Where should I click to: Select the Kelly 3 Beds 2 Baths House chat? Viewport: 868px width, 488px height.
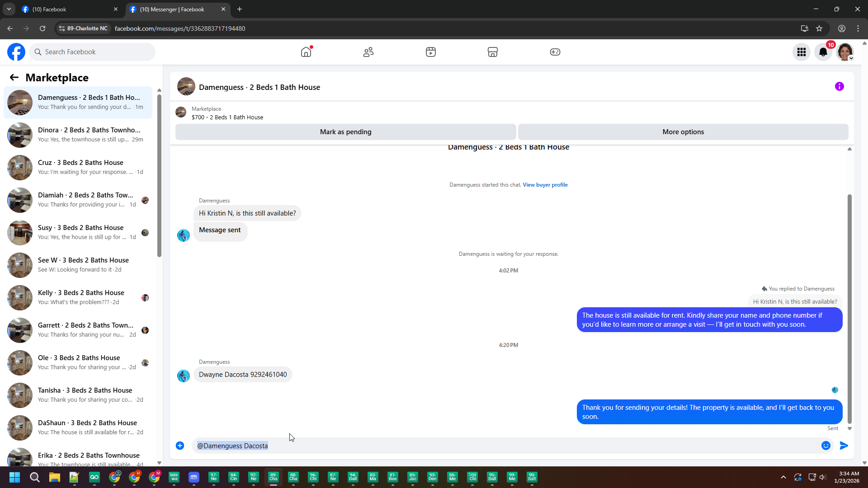coord(78,298)
